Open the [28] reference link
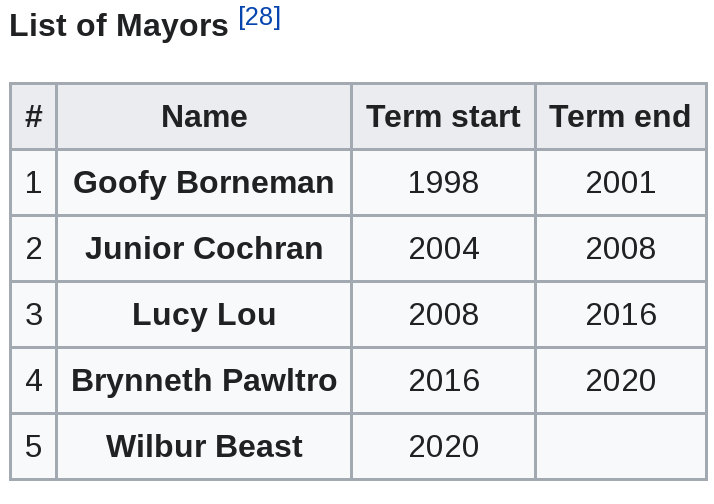This screenshot has width=714, height=504. tap(259, 17)
